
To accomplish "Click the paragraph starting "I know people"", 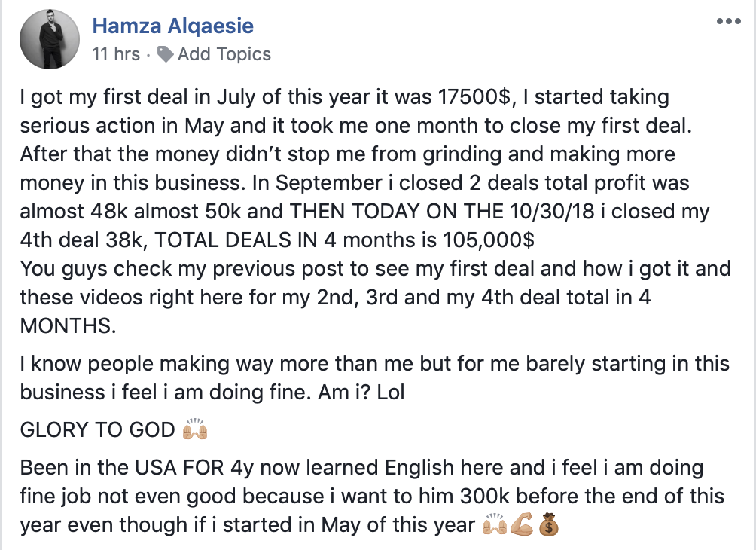I will click(x=374, y=365).
